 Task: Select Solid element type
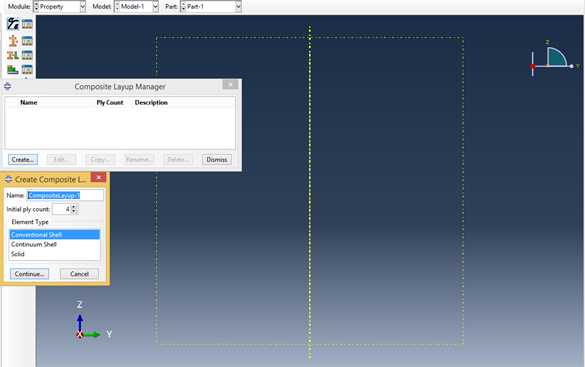click(x=55, y=254)
